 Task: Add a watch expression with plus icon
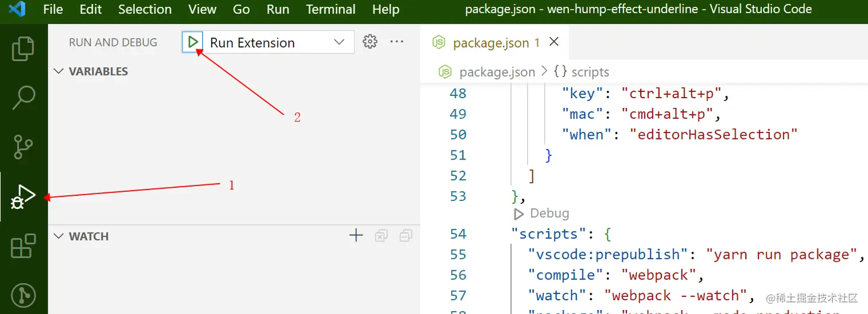(x=356, y=235)
